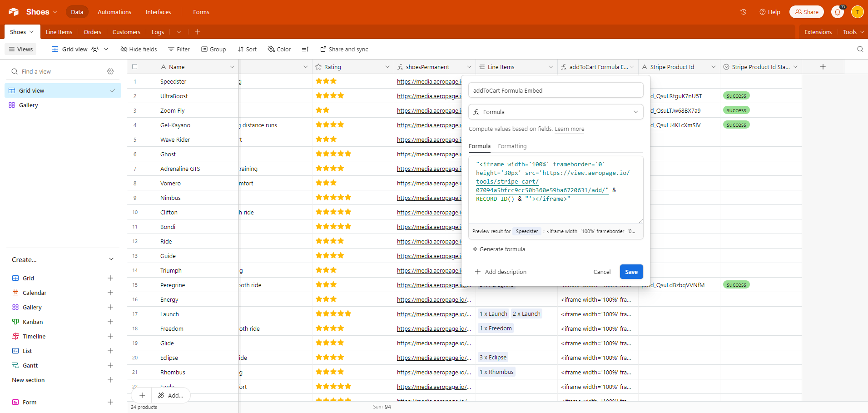Image resolution: width=868 pixels, height=413 pixels.
Task: Create a new Gantt view plus
Action: (x=110, y=365)
